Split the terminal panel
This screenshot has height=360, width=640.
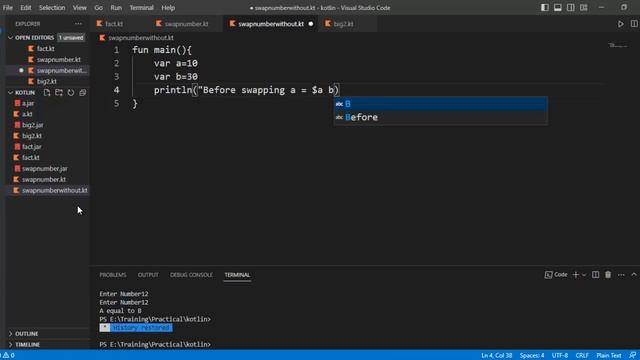tap(596, 275)
